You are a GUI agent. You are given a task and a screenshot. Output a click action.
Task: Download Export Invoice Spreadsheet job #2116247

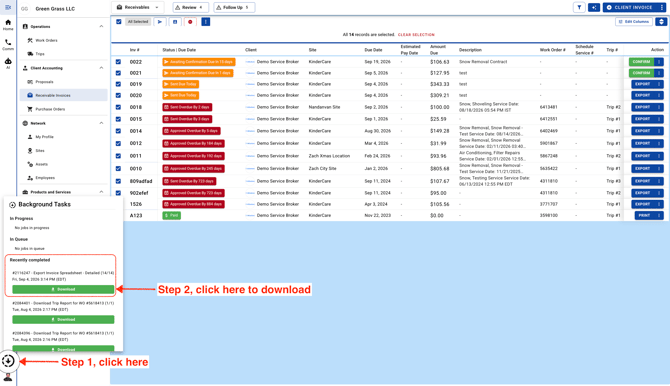(x=63, y=289)
